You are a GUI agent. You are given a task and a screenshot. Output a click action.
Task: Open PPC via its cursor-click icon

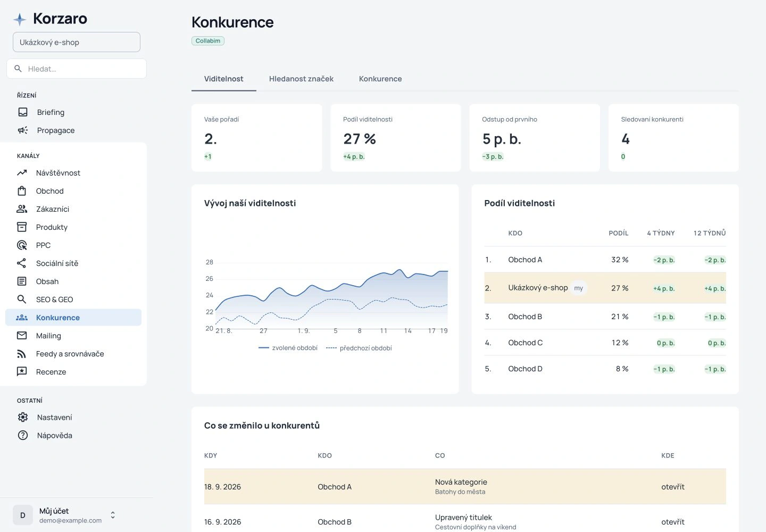point(22,245)
